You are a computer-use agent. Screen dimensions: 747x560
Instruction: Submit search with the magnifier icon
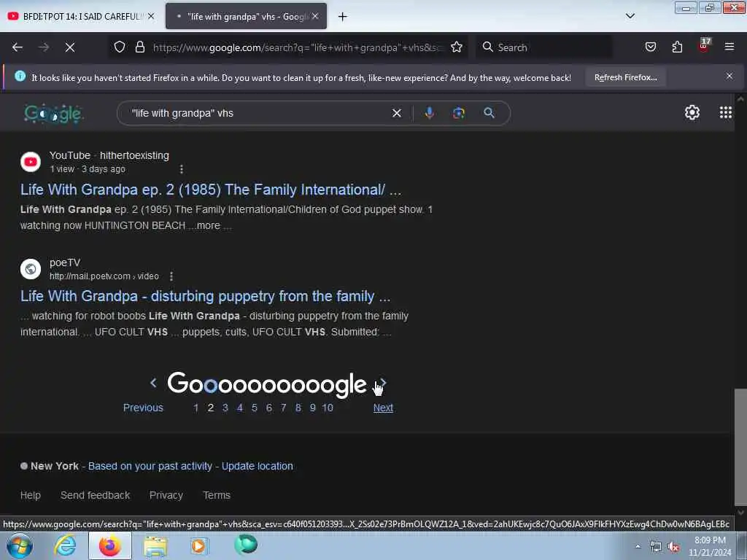489,113
